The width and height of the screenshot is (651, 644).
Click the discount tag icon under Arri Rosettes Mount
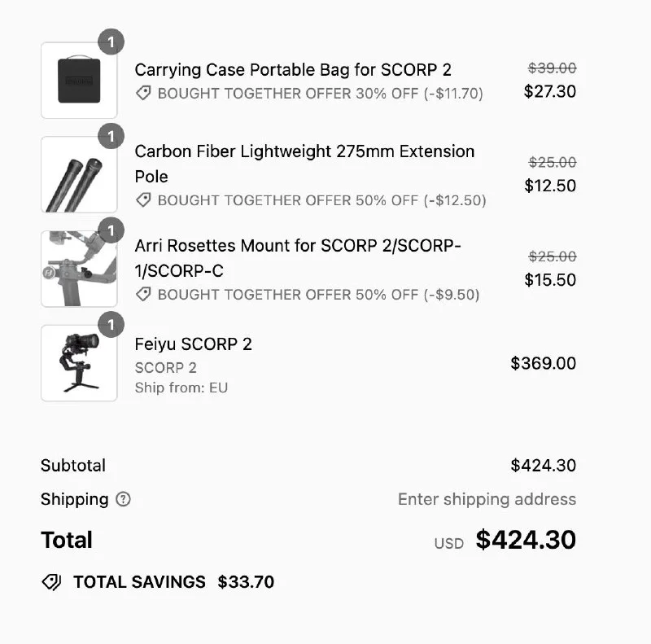tap(143, 295)
